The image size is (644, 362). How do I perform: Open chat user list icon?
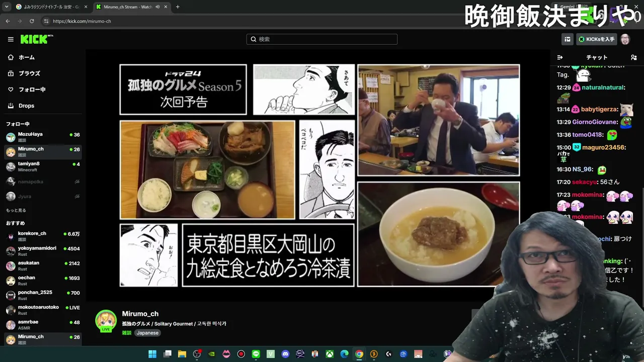pyautogui.click(x=634, y=57)
